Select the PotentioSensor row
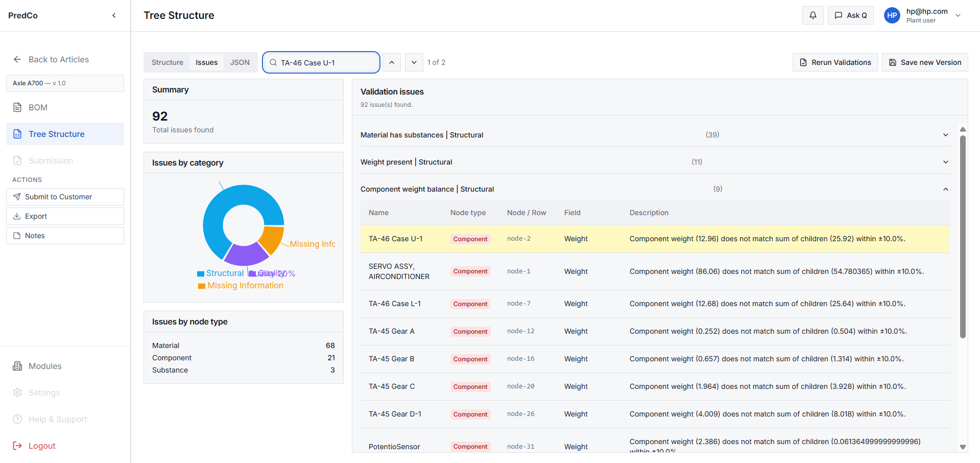The image size is (980, 463). tap(655, 441)
